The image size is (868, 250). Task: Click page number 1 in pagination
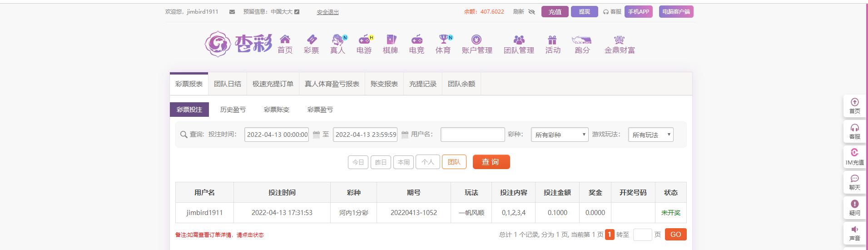coord(610,235)
